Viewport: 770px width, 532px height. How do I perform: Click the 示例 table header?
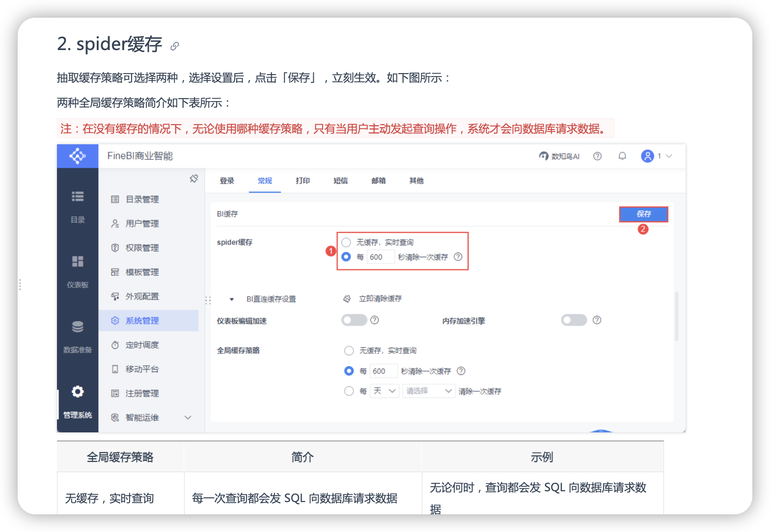click(542, 457)
